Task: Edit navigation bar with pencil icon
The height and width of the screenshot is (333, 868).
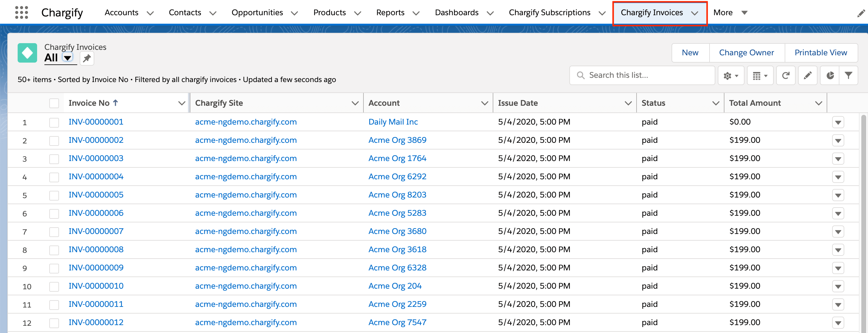Action: [861, 13]
